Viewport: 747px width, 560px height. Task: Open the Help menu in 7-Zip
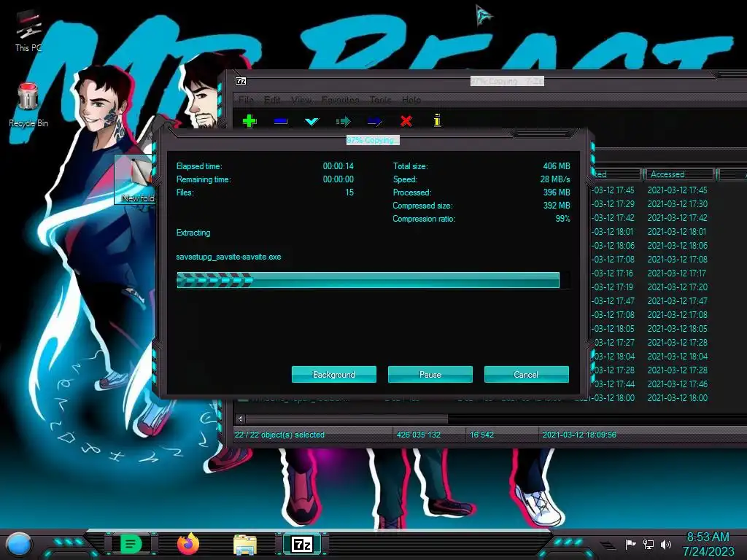pos(411,100)
